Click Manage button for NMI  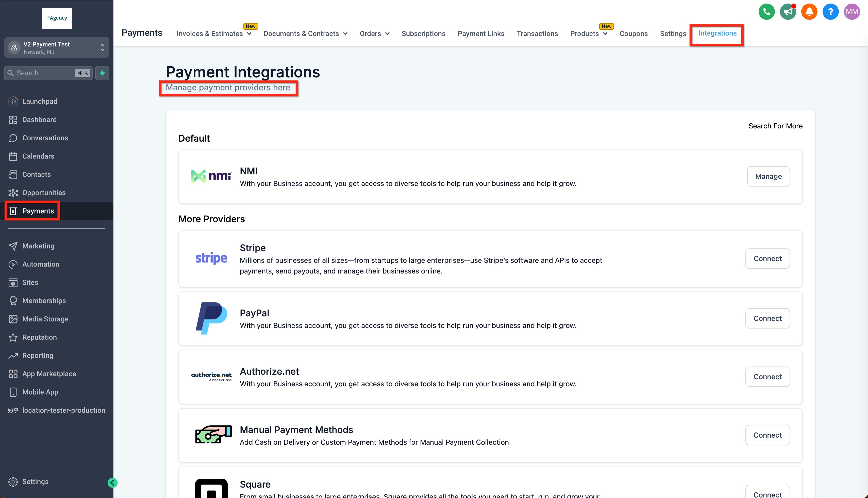click(768, 176)
